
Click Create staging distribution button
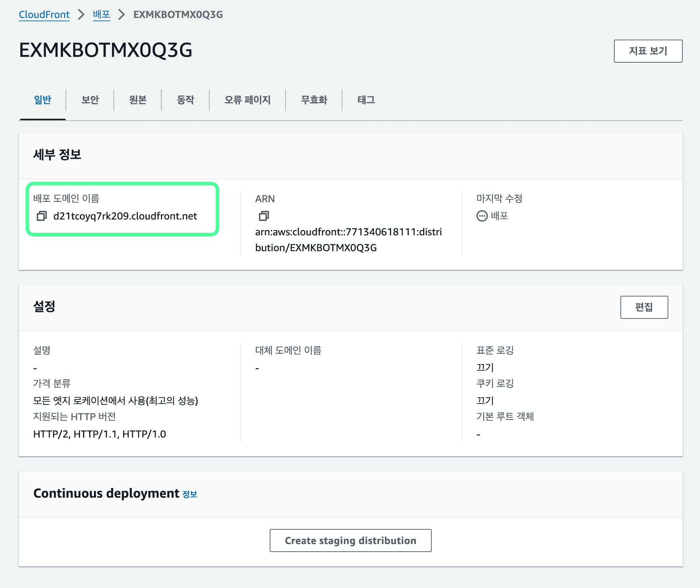[x=350, y=540]
